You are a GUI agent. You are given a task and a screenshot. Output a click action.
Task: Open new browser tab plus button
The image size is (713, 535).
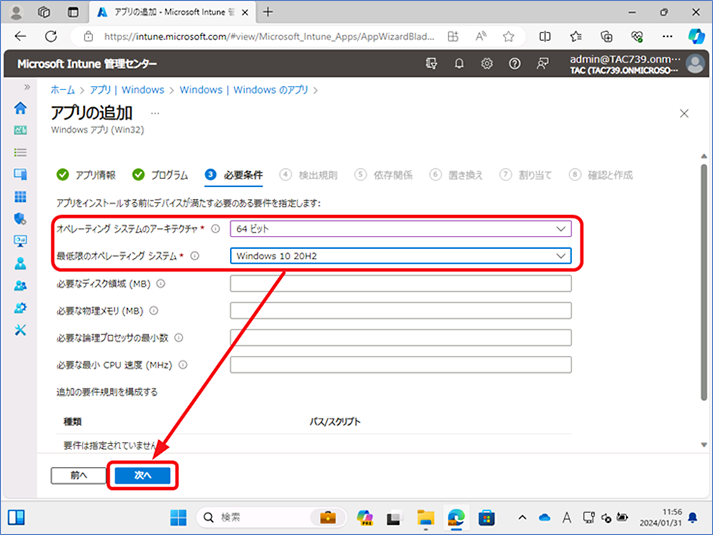[x=268, y=12]
